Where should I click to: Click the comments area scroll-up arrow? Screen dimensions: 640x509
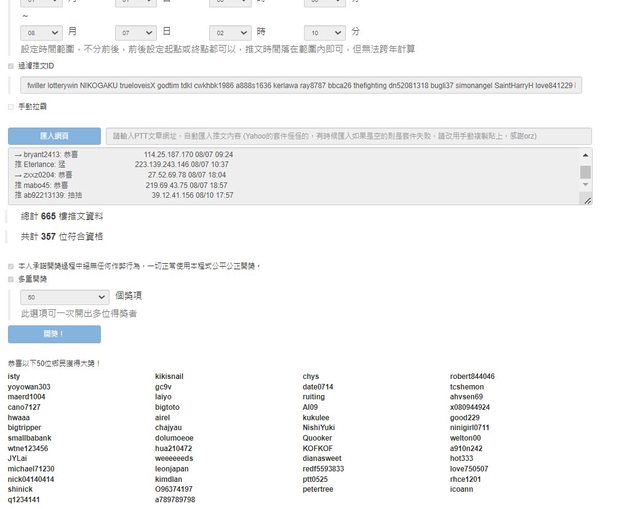pyautogui.click(x=585, y=155)
